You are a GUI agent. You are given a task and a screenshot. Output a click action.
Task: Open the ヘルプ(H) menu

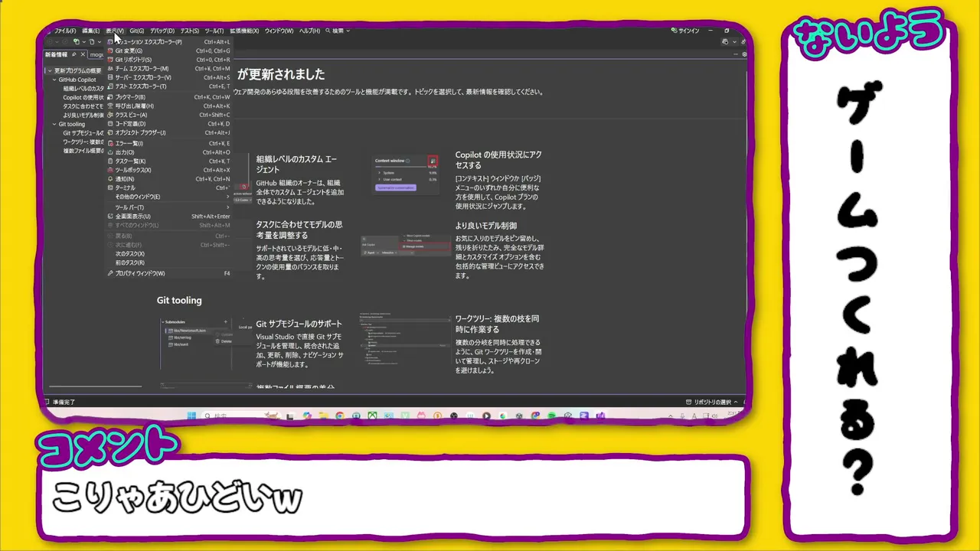[x=309, y=31]
